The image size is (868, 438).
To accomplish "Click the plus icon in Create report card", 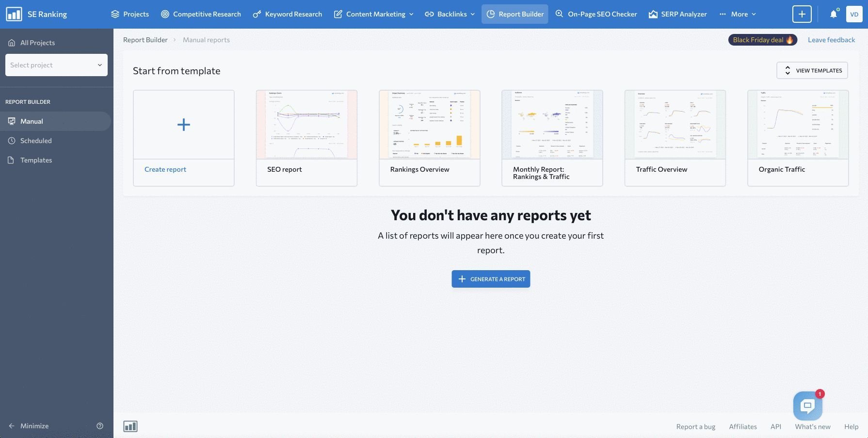I will tap(184, 125).
